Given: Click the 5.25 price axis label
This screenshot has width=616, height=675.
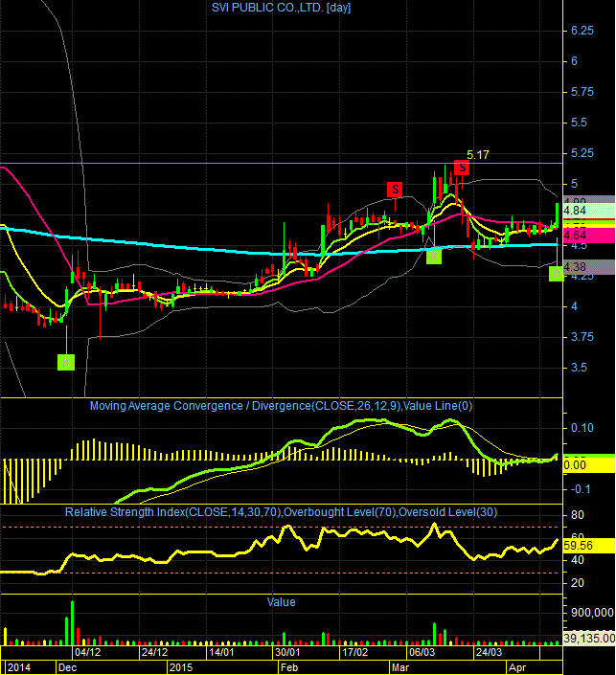Looking at the screenshot, I should point(582,153).
